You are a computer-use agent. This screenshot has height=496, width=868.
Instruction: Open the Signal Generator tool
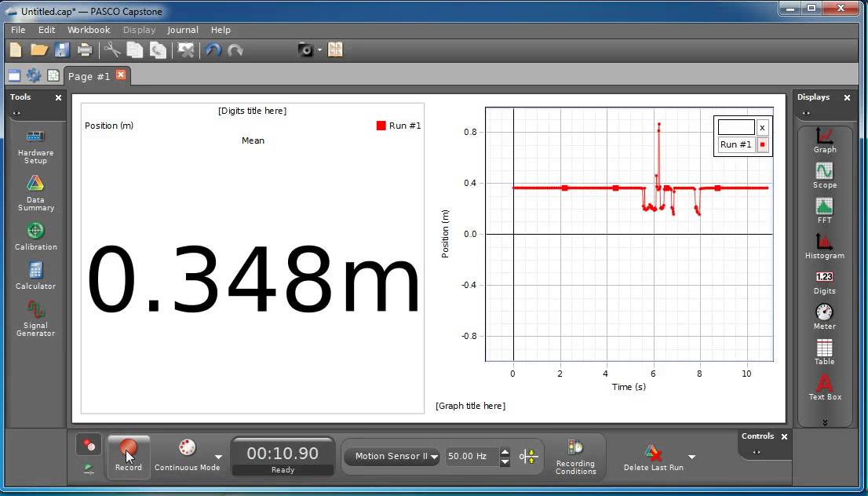[x=35, y=319]
